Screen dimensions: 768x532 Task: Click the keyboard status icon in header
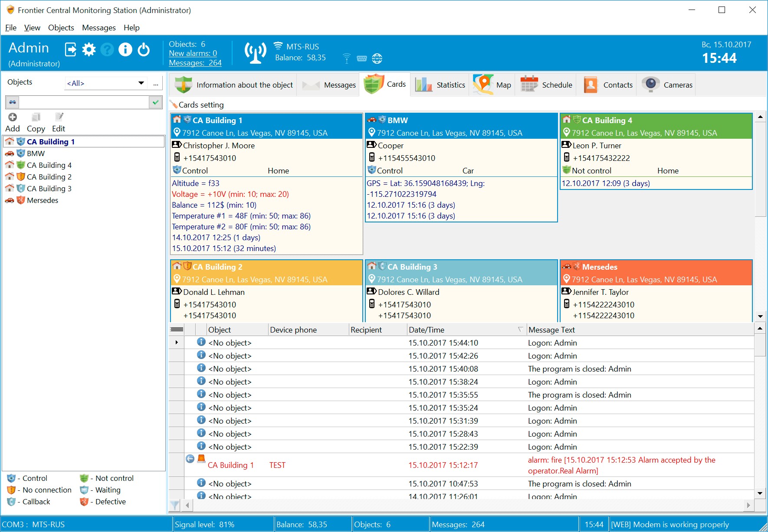click(x=362, y=59)
